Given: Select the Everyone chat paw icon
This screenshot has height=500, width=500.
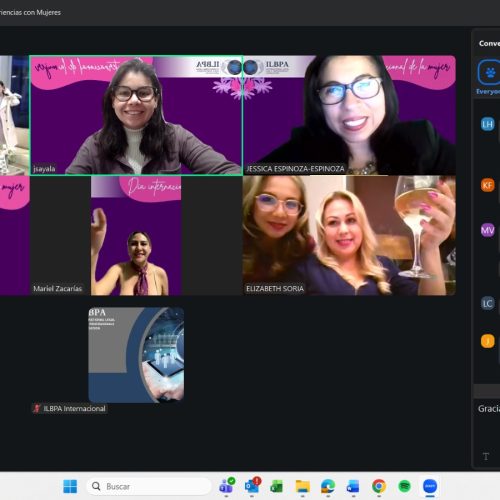Looking at the screenshot, I should coord(489,72).
